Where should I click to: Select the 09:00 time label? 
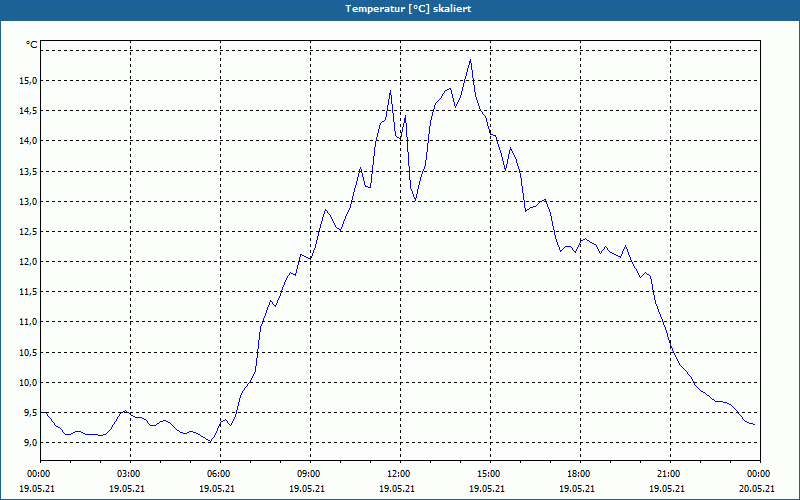point(307,474)
